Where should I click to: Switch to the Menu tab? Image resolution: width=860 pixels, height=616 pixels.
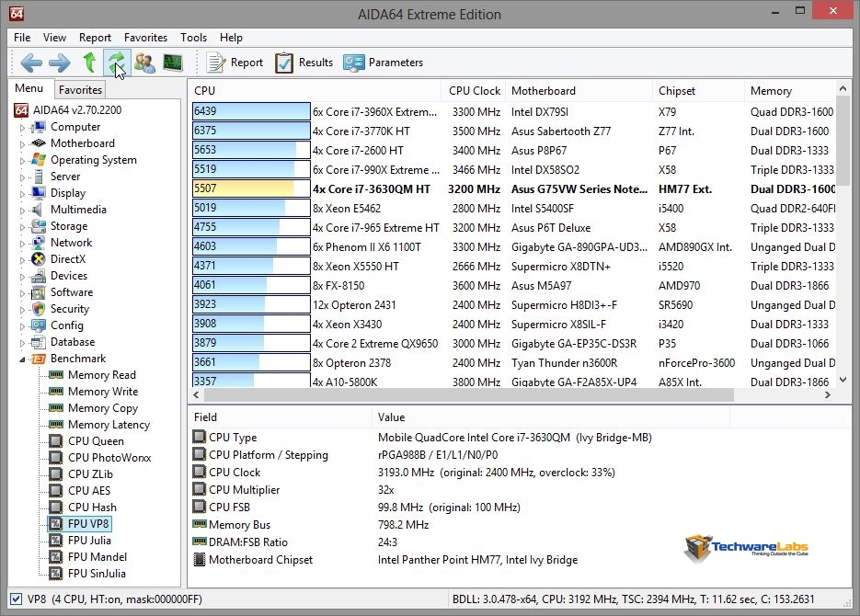tap(29, 88)
